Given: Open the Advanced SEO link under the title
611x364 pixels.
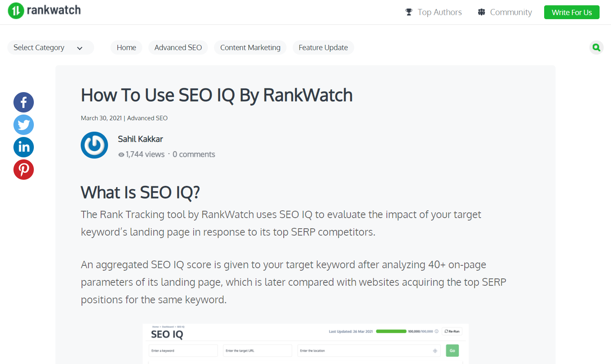Looking at the screenshot, I should click(147, 118).
